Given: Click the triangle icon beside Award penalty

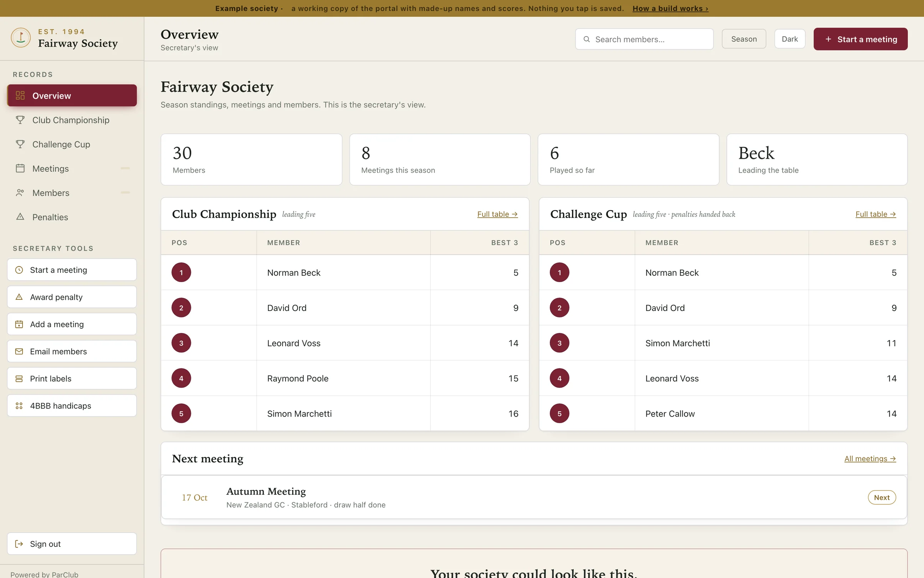Looking at the screenshot, I should 19,297.
